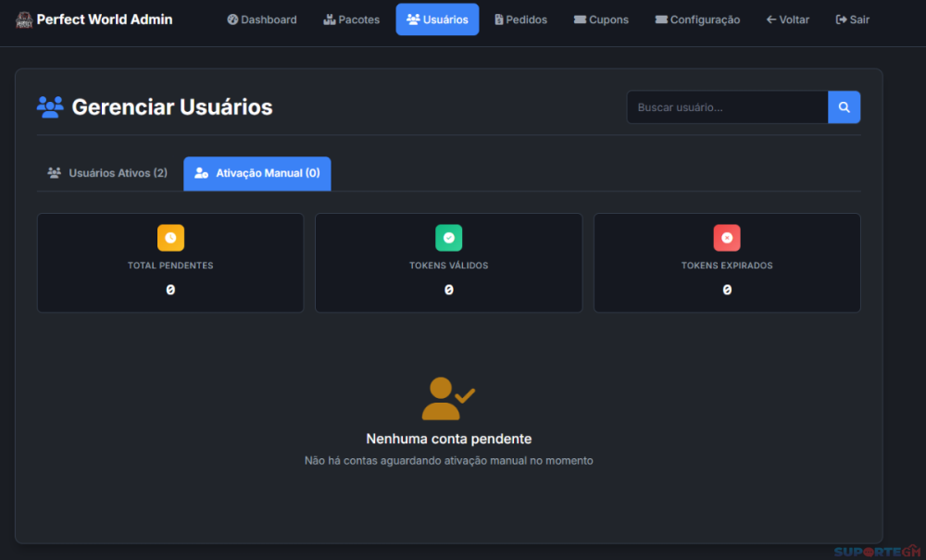
Task: Click the red X expired tokens icon
Action: pos(727,238)
